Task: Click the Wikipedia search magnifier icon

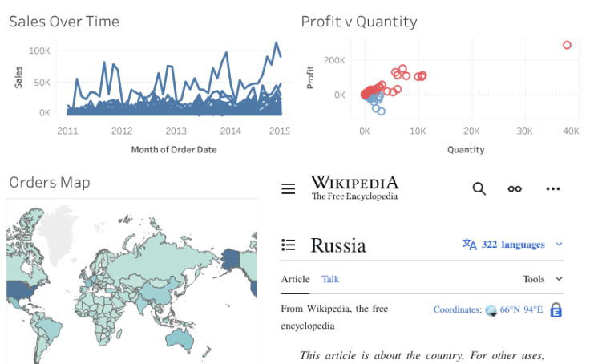Action: point(479,188)
